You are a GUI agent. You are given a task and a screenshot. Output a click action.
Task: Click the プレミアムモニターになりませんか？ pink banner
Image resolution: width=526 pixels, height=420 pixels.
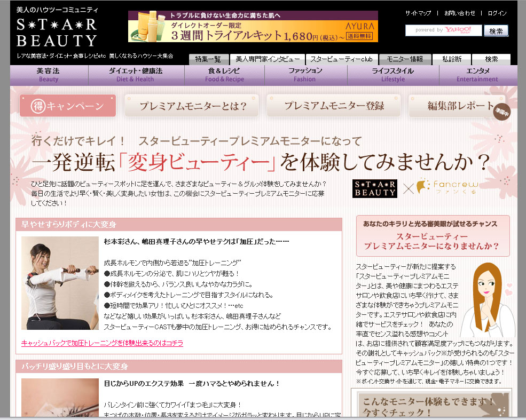click(x=433, y=236)
